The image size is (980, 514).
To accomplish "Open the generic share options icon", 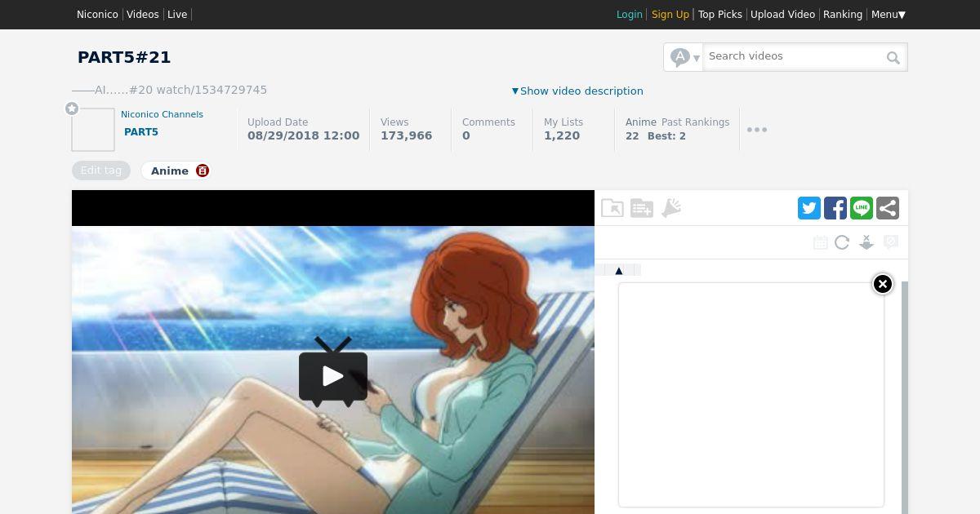I will point(888,208).
